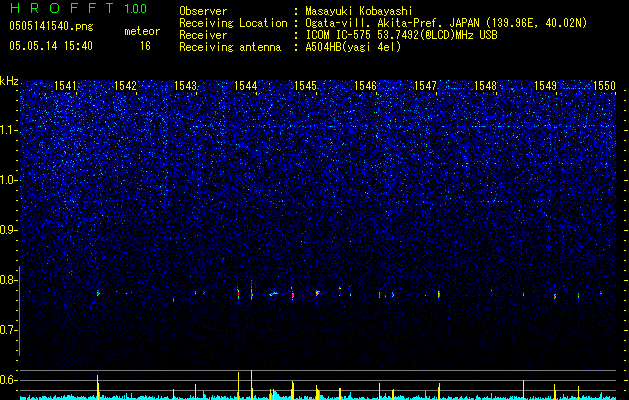This screenshot has height=400, width=629.
Task: Click the antenna text A504HB(yagi 4el)
Action: coord(353,47)
